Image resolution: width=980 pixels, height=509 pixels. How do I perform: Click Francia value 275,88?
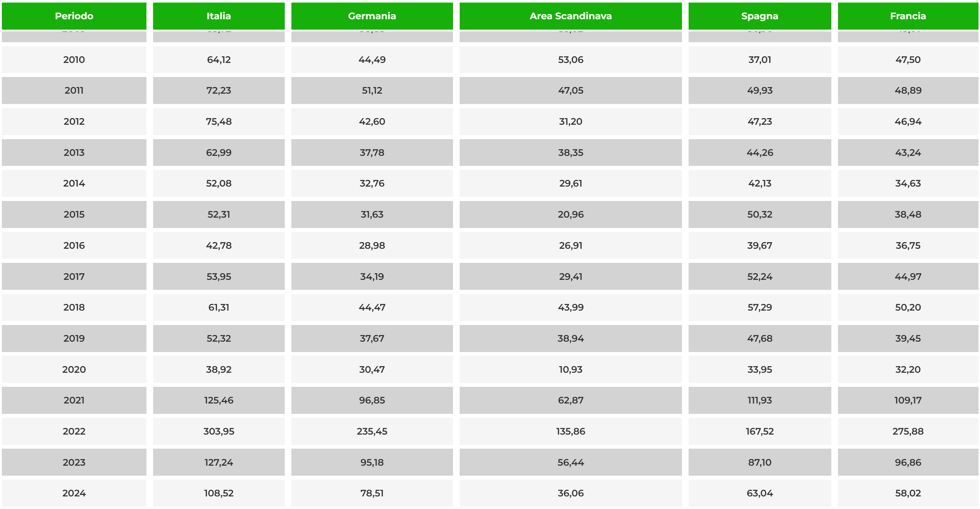pos(908,431)
